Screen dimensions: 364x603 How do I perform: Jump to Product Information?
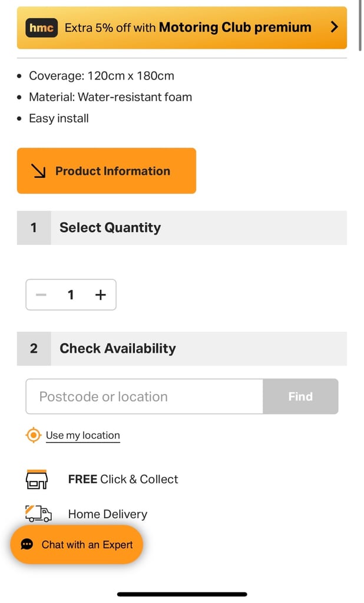click(107, 171)
